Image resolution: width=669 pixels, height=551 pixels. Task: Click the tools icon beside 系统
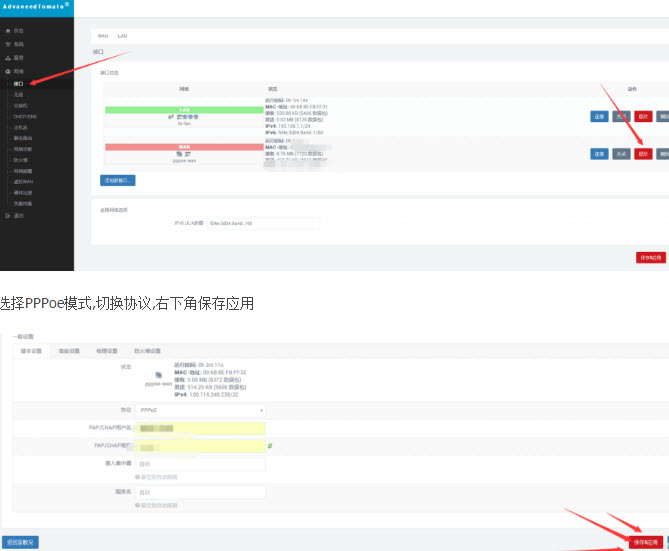(x=8, y=45)
